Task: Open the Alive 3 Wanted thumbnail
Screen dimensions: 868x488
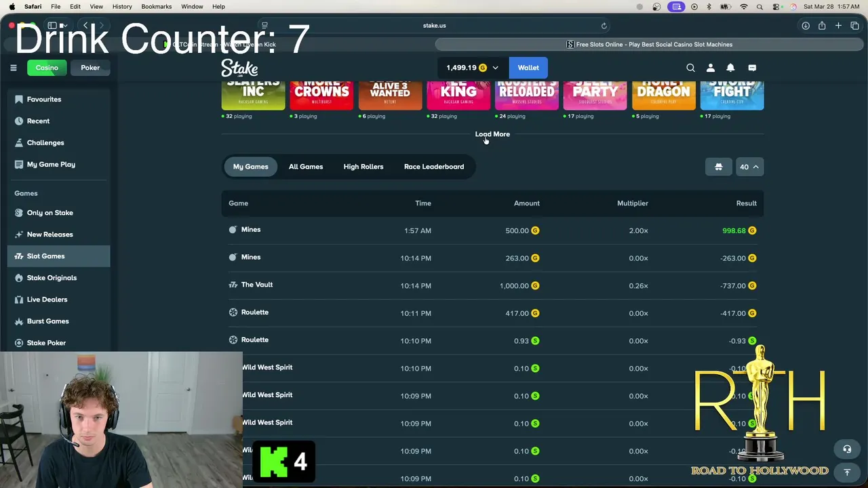Action: pos(390,95)
